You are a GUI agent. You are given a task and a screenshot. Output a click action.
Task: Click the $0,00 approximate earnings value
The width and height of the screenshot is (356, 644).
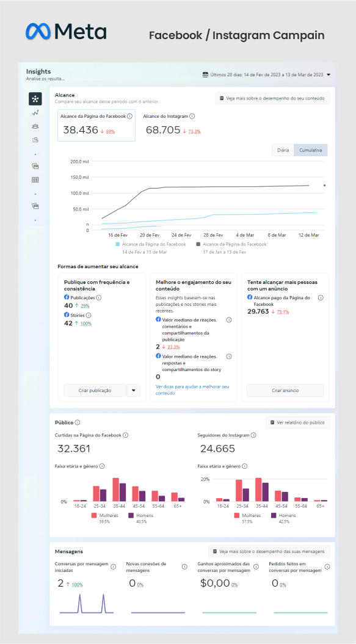215,583
